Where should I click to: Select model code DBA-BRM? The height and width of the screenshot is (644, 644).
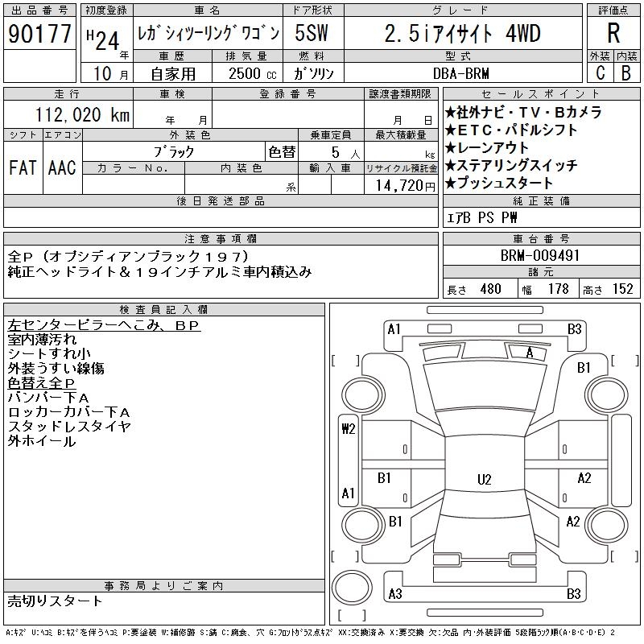click(461, 73)
